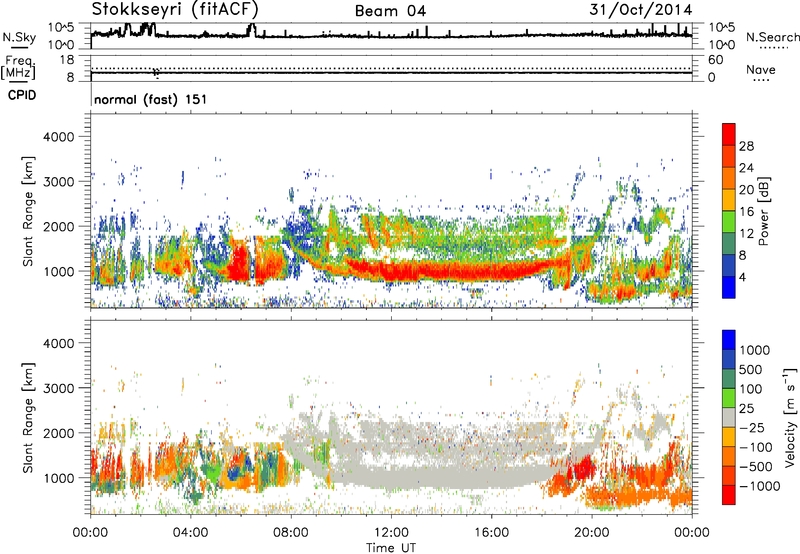This screenshot has width=800, height=554.
Task: Pick the bright blue bottom Power segment
Action: 729,288
